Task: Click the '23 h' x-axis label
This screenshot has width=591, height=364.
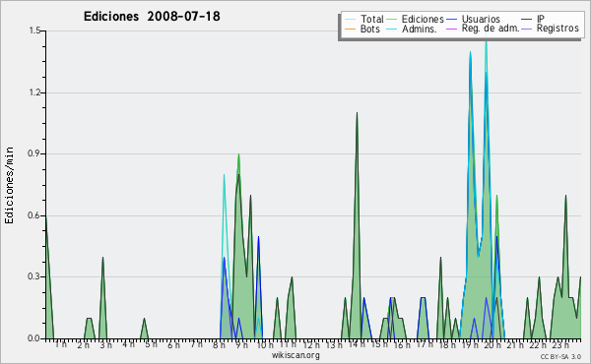Action: pyautogui.click(x=560, y=344)
